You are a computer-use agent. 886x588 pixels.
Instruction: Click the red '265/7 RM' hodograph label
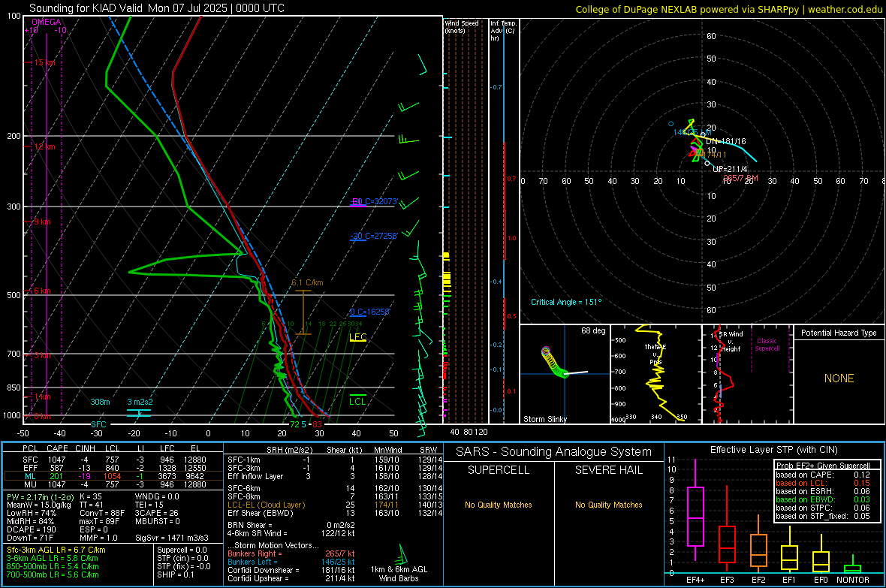click(741, 178)
